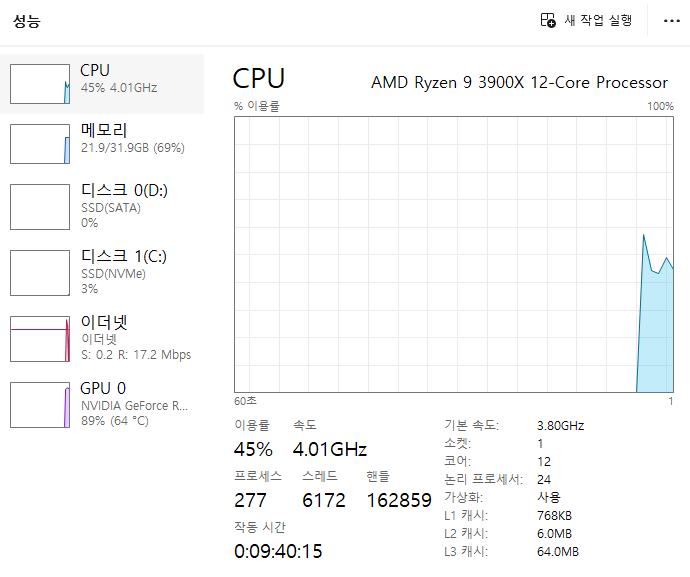Select the GPU 0 graph thumbnail
This screenshot has height=577, width=690.
[x=40, y=404]
